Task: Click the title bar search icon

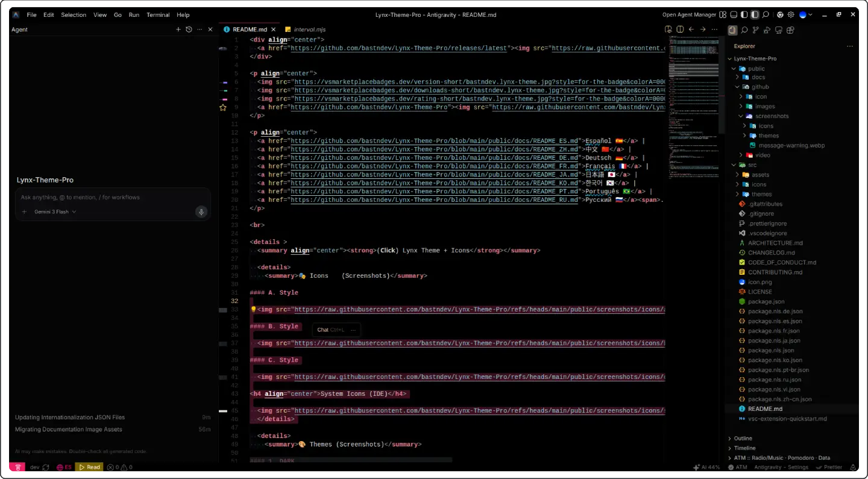Action: 766,14
